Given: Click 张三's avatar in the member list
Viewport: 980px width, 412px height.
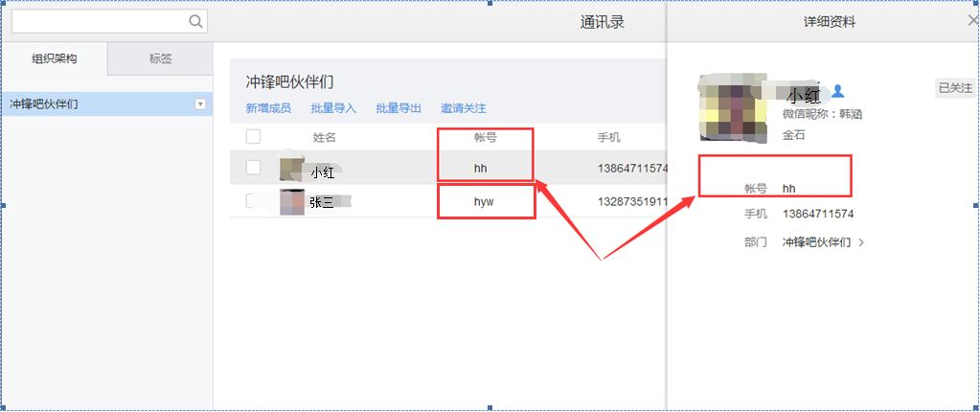Looking at the screenshot, I should (291, 201).
